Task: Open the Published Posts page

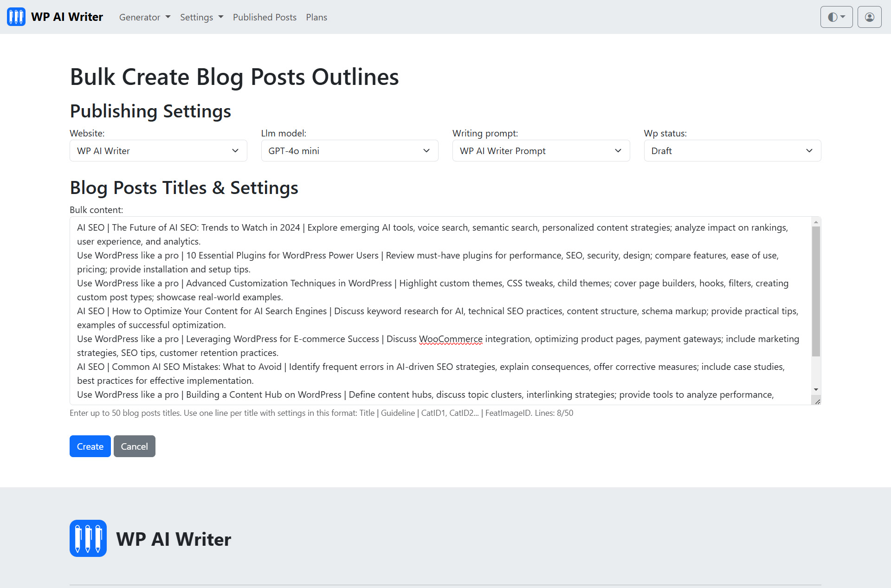Action: coord(265,17)
